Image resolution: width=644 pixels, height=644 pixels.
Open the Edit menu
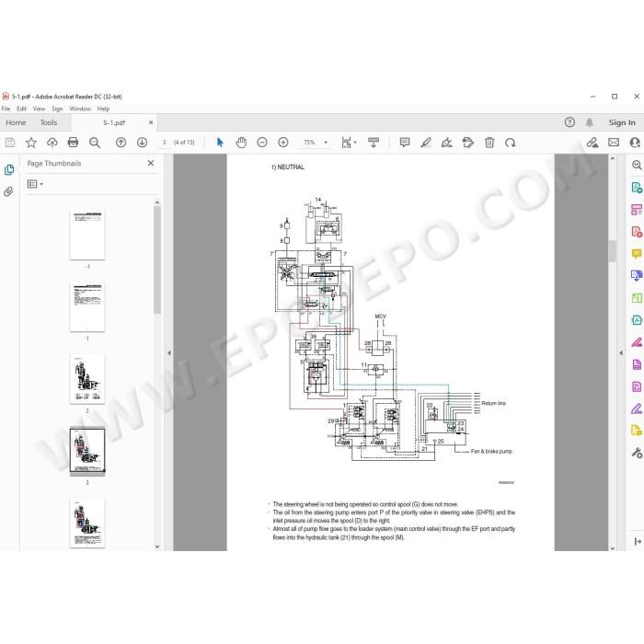[21, 109]
